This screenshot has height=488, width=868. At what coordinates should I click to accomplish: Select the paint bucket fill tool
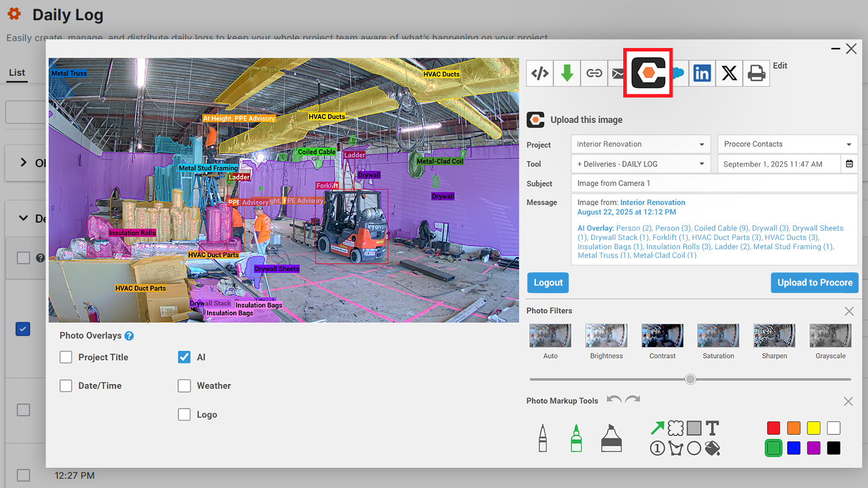[712, 448]
